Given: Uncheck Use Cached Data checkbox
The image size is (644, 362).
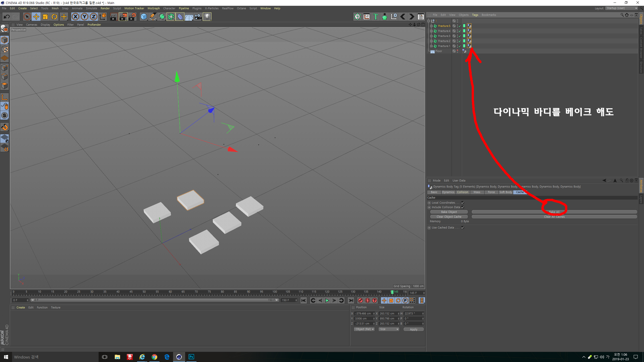Looking at the screenshot, I should (463, 228).
